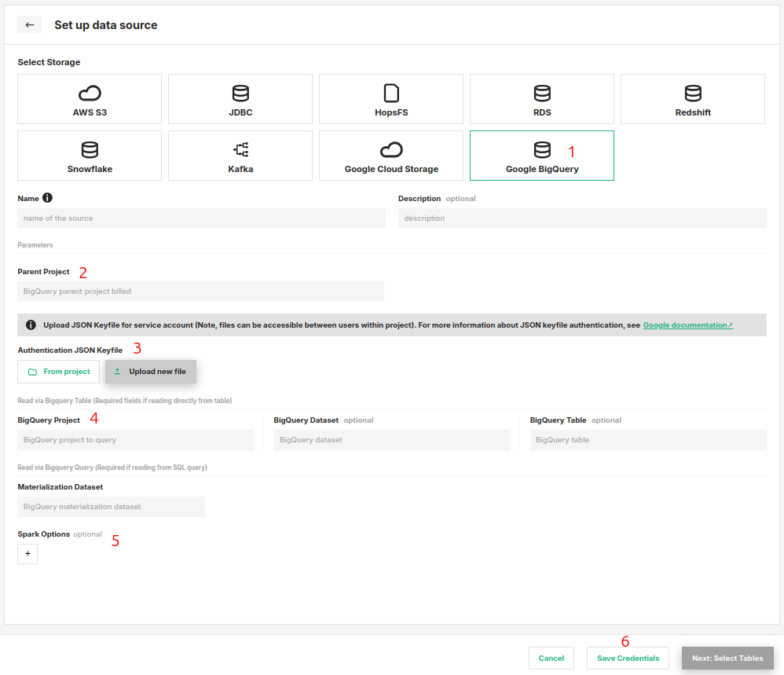Click the JDBC database icon

pos(240,92)
